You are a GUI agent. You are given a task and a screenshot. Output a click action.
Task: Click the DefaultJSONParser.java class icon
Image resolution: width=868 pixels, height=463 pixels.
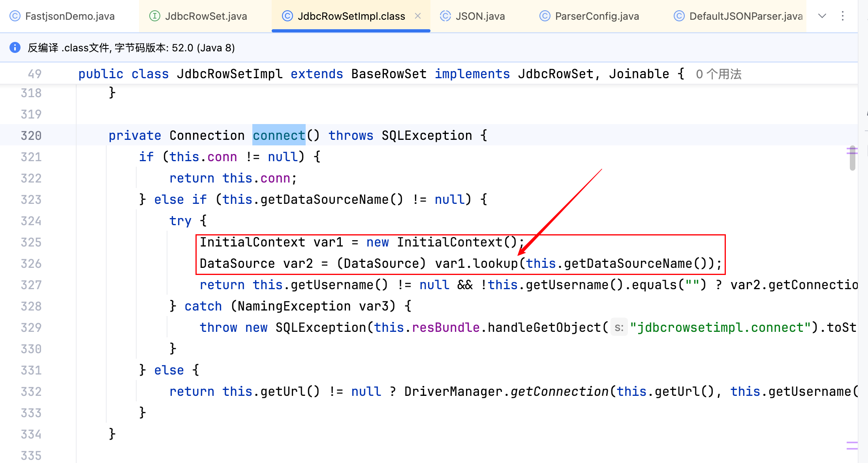tap(679, 16)
